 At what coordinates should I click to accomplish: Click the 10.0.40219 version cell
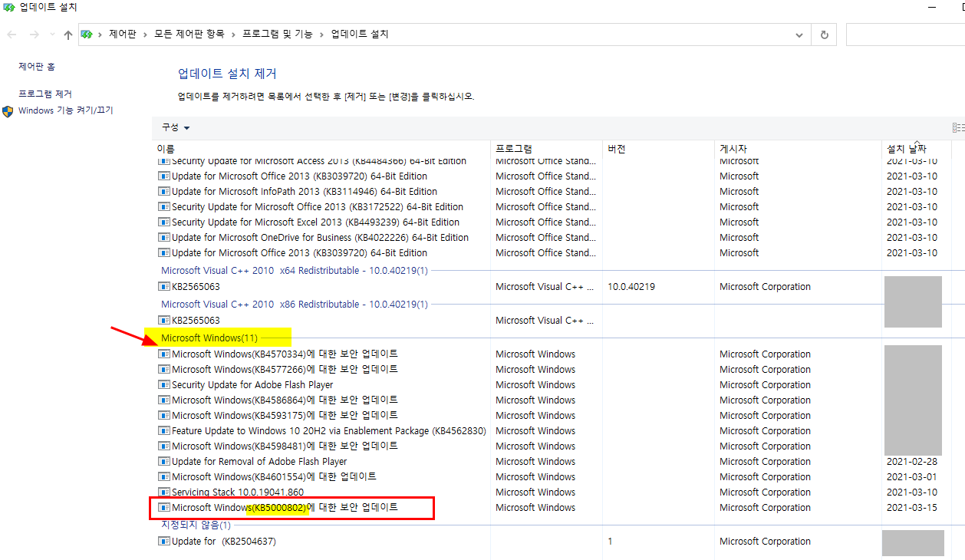pyautogui.click(x=631, y=287)
